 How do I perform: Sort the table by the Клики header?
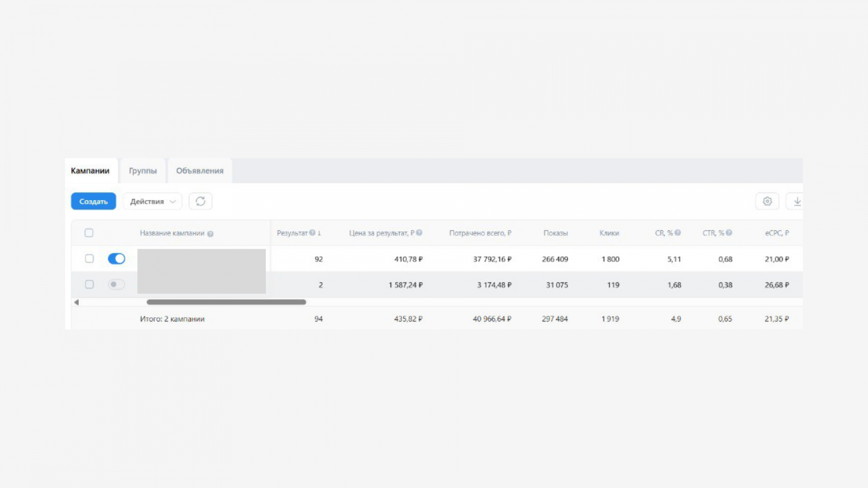(x=609, y=233)
